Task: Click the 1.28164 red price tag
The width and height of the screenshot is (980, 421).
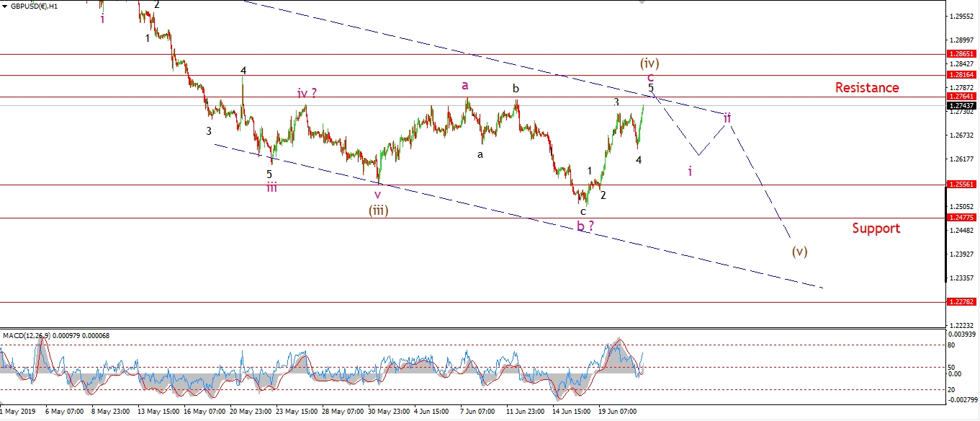Action: coord(961,75)
